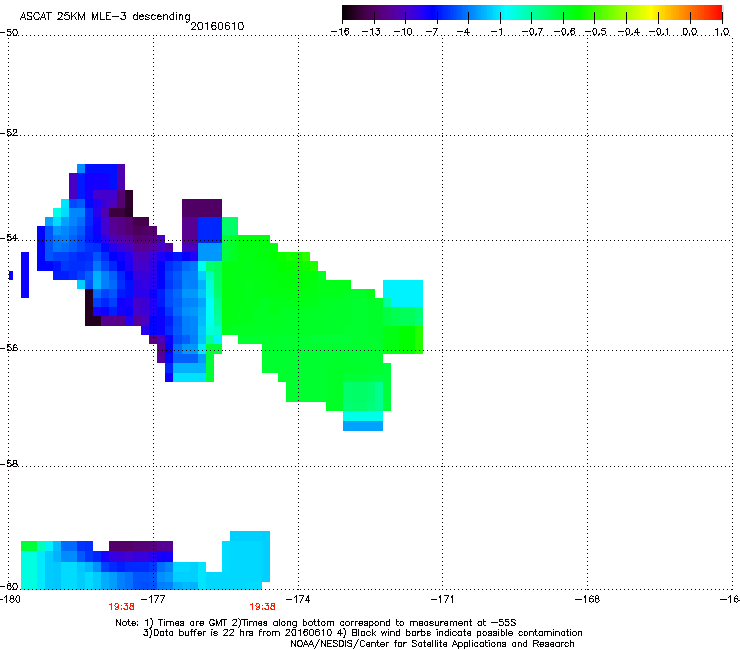Click the color scale label "-7"

pos(432,32)
